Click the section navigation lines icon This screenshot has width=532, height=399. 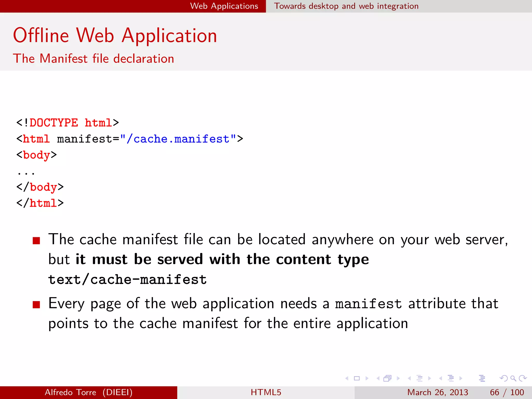click(451, 378)
